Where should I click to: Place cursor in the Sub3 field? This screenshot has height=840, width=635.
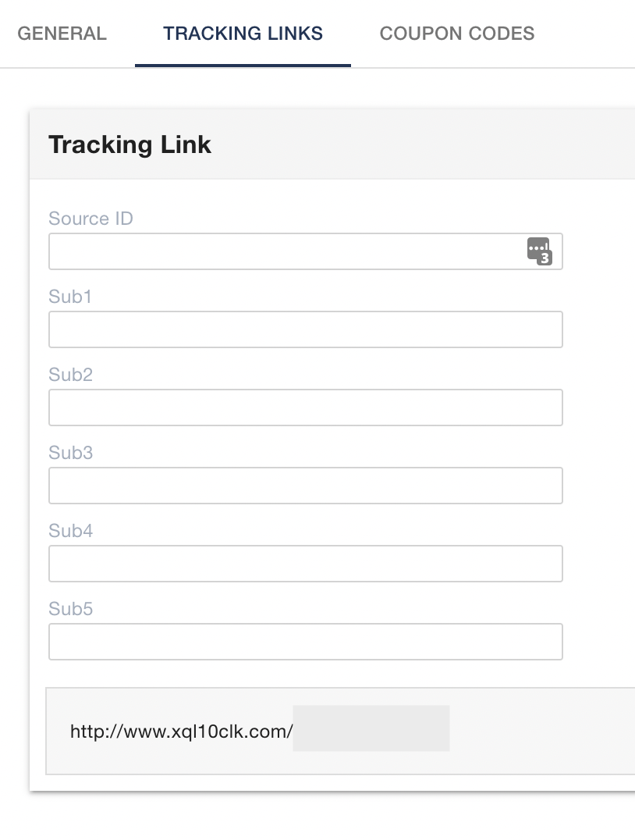coord(305,486)
